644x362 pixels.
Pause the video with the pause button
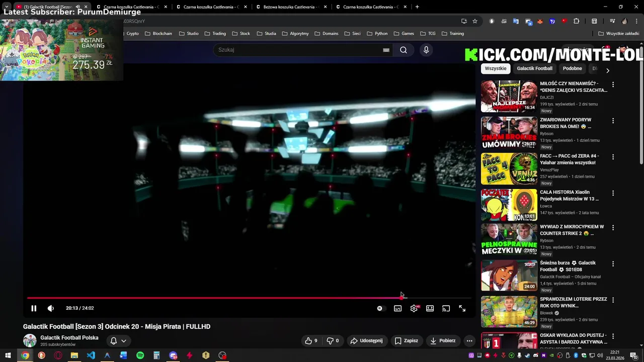pyautogui.click(x=34, y=308)
